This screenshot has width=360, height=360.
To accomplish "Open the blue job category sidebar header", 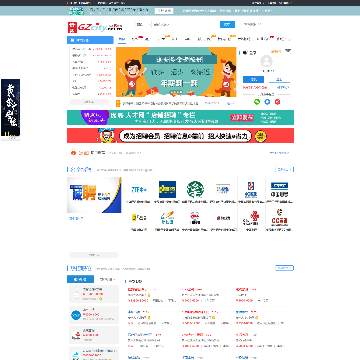I will click(x=90, y=40).
